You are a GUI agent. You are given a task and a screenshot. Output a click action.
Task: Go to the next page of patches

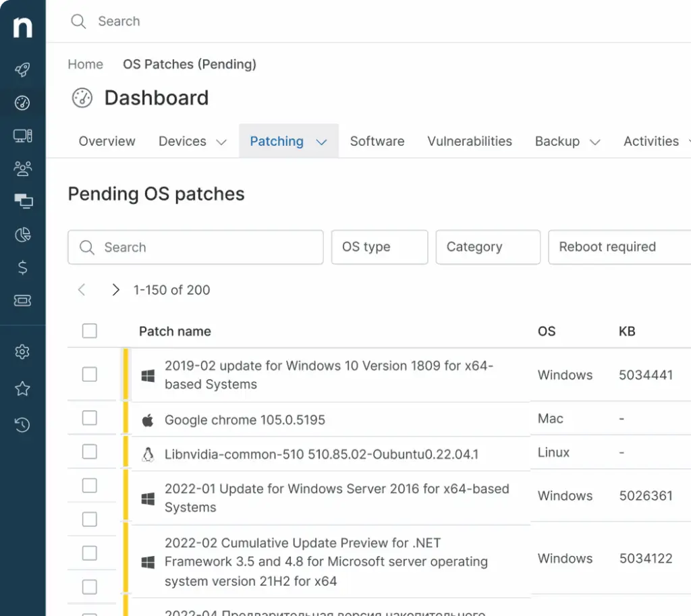point(115,289)
